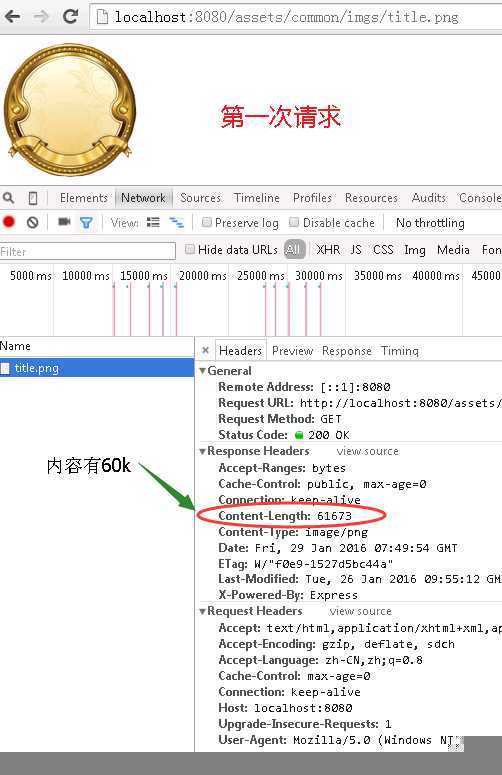This screenshot has height=775, width=502.
Task: Click the ETag header value
Action: coord(324,564)
